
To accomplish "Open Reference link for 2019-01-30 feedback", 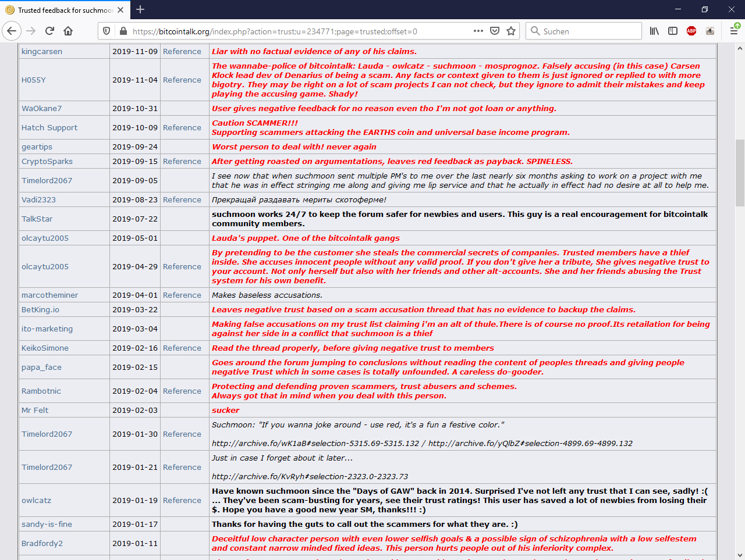I will click(x=182, y=434).
